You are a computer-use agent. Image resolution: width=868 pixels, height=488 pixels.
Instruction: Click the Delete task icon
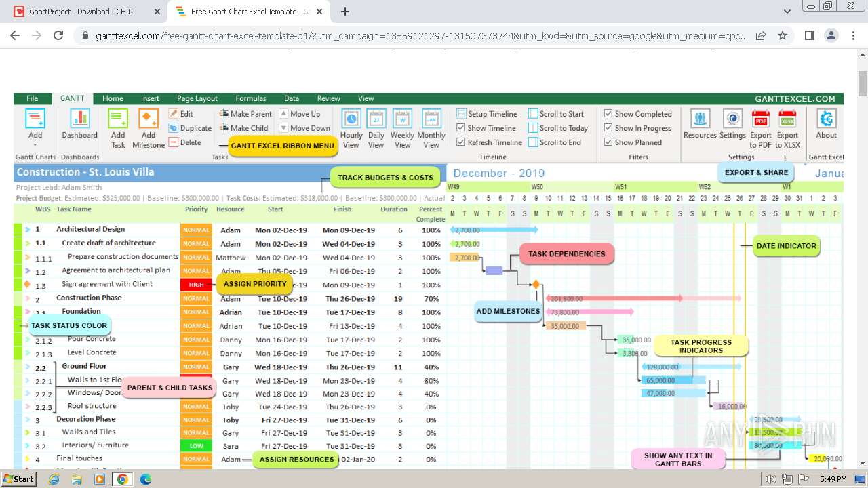pos(174,142)
